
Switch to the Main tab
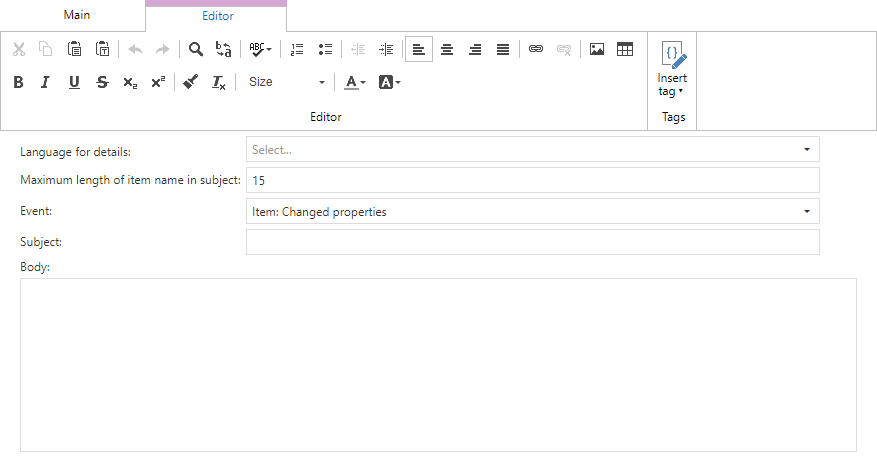tap(76, 15)
